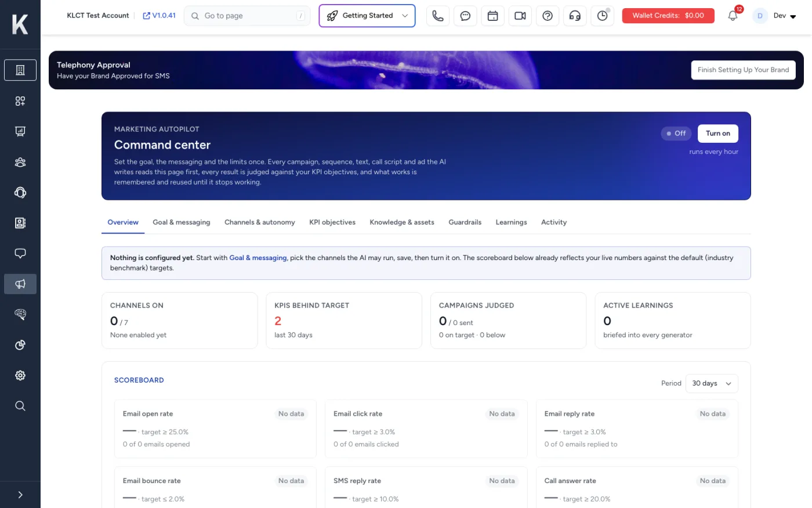
Task: Open the V1.0.41 version link
Action: [159, 16]
